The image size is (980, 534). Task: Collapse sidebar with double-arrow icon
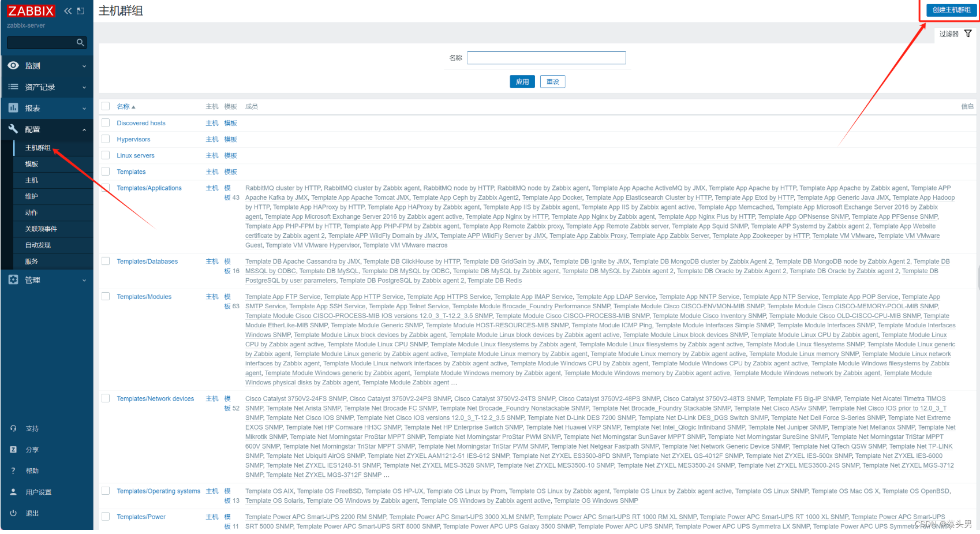point(68,11)
